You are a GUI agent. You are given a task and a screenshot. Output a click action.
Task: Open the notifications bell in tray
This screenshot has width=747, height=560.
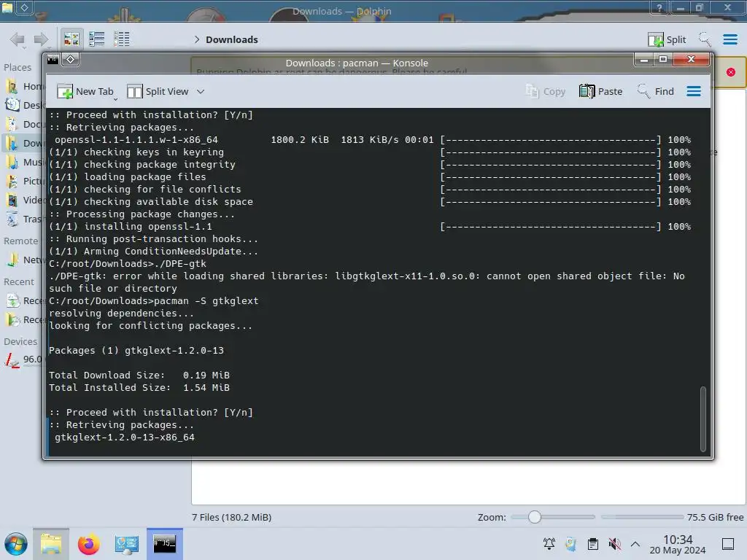coord(549,544)
